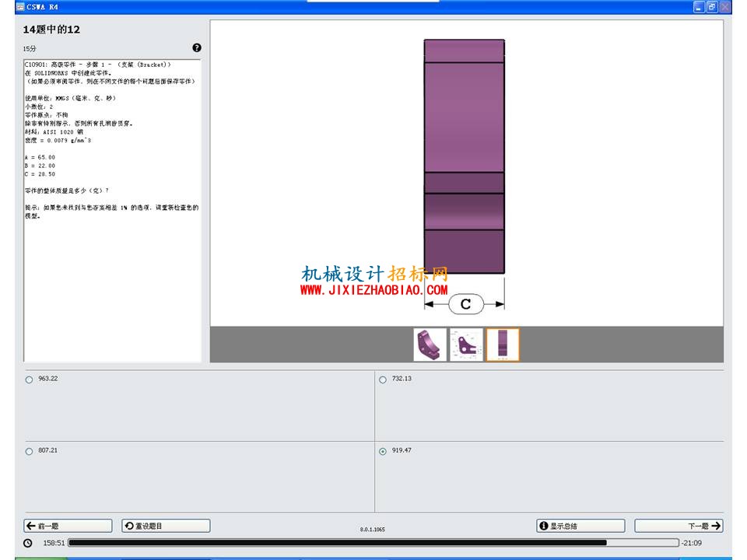Click the C dimension label in the drawing
This screenshot has width=747, height=560.
coord(466,304)
